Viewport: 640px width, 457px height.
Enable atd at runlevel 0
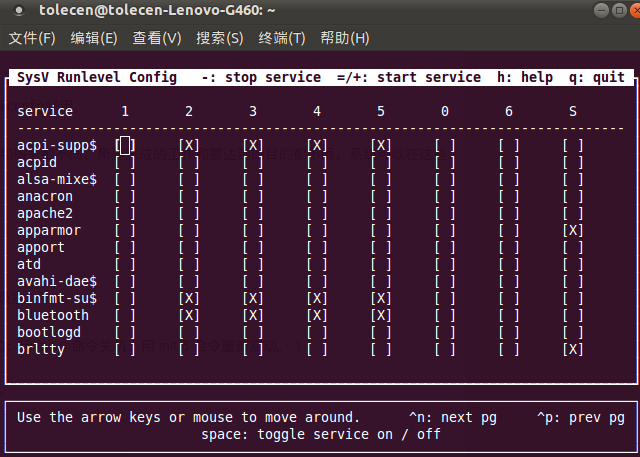[x=445, y=265]
